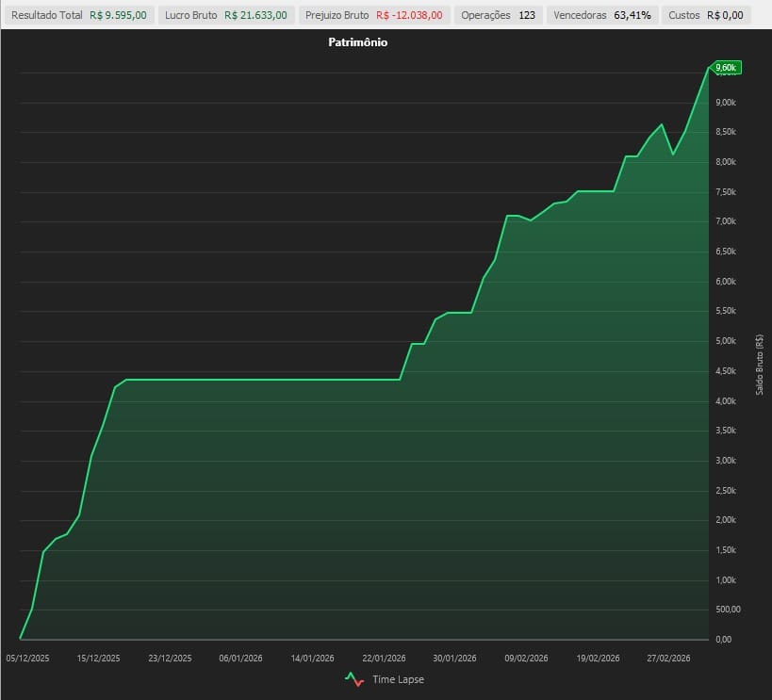Image resolution: width=772 pixels, height=700 pixels.
Task: Pick the 22/01/2026 date label
Action: click(384, 659)
